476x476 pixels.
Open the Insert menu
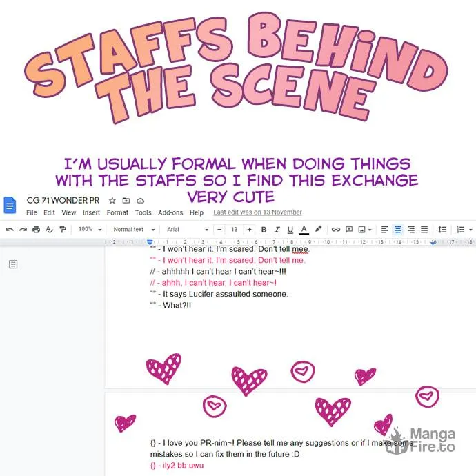[91, 212]
